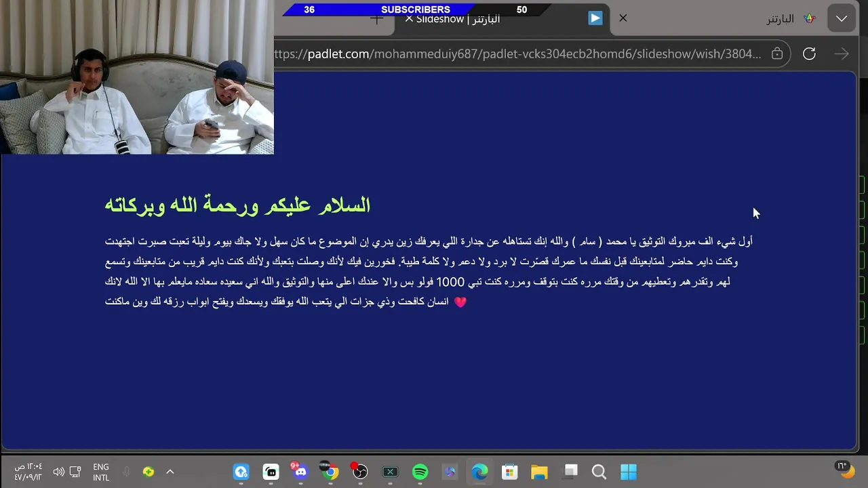Open the dark green X app icon
This screenshot has width=868, height=488.
point(390,472)
